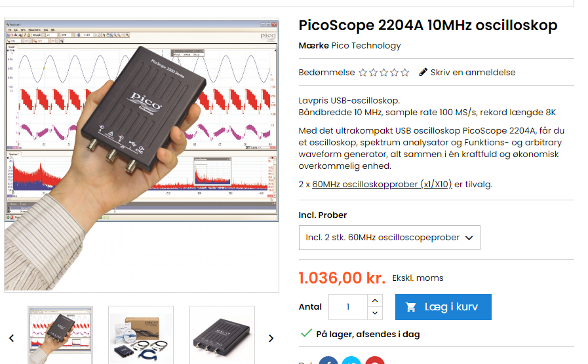
Task: Click the third rating star
Action: click(x=383, y=72)
